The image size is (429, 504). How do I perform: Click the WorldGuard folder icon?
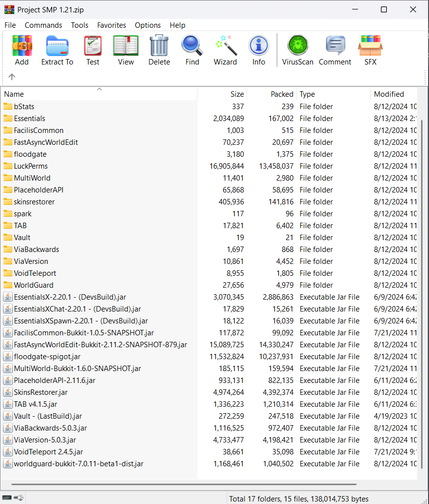click(8, 285)
